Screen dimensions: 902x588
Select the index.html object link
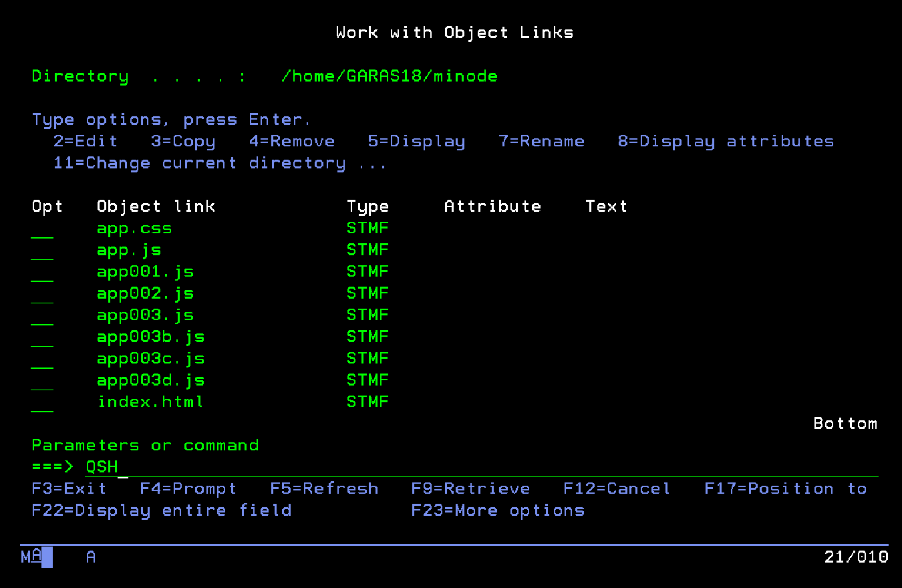coord(150,402)
